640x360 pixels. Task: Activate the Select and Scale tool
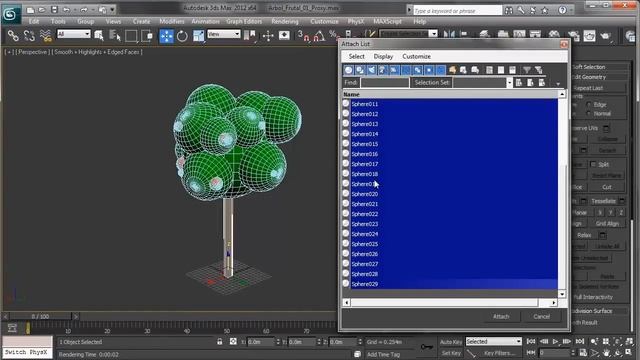pos(198,36)
